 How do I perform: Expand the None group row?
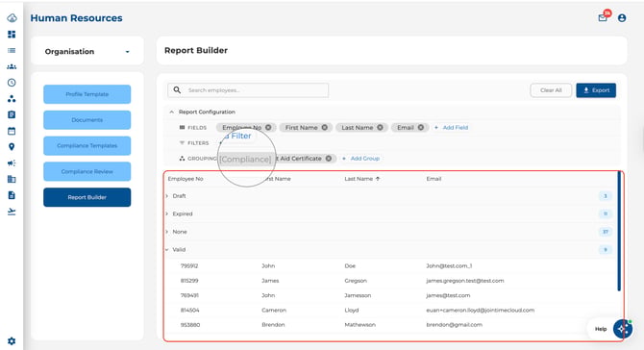coord(166,232)
